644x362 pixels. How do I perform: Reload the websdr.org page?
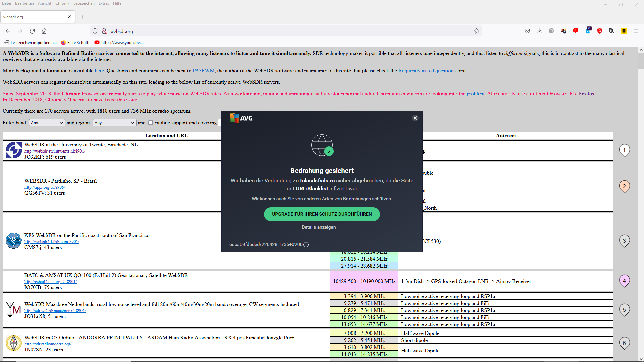point(32,31)
